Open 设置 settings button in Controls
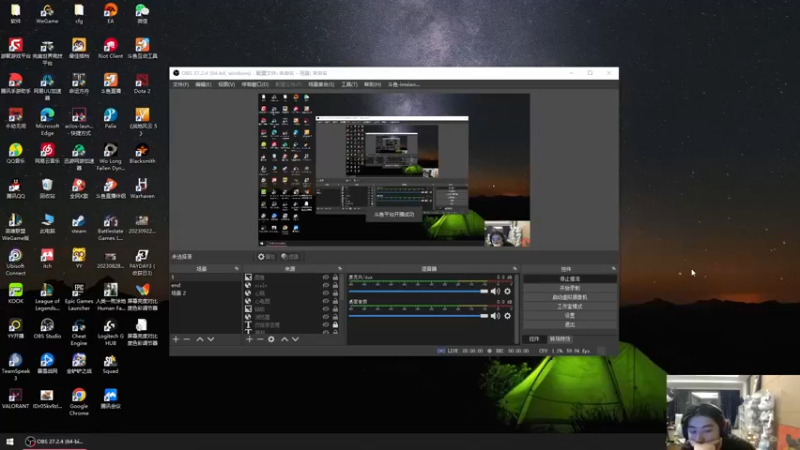Screen dimensions: 800x450 [570, 316]
